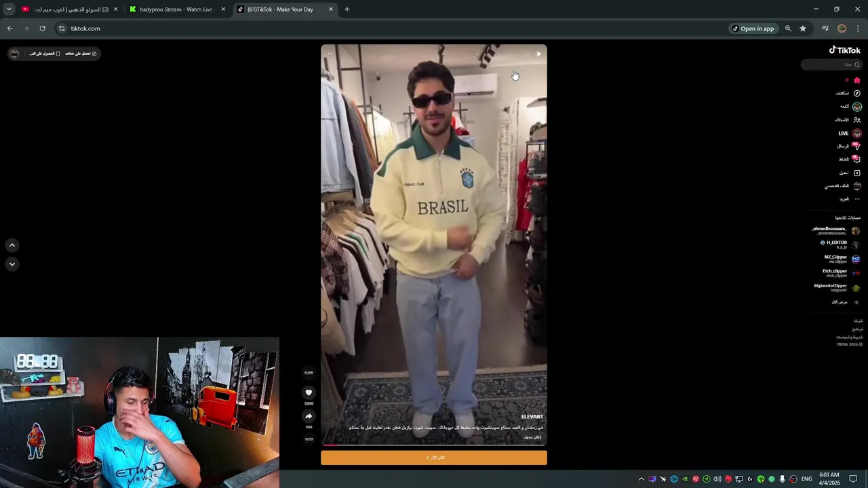The height and width of the screenshot is (488, 868).
Task: Click the video progress bar
Action: (434, 445)
